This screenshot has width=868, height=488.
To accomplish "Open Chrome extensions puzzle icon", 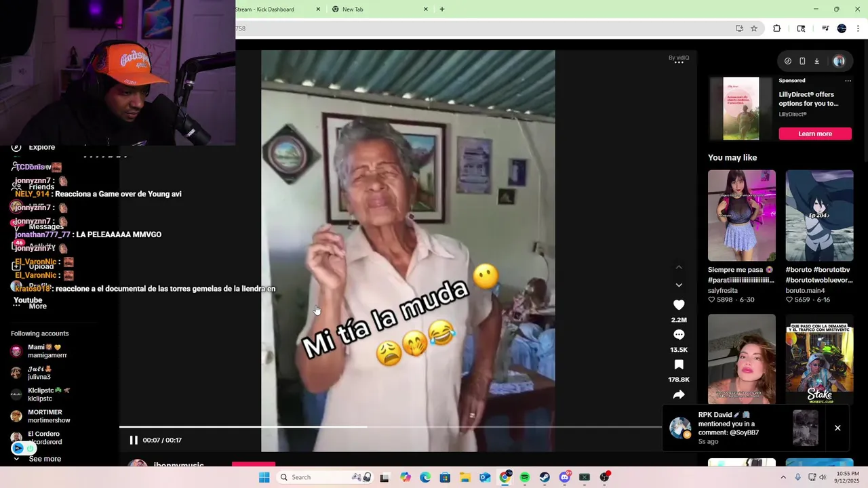I will [777, 28].
